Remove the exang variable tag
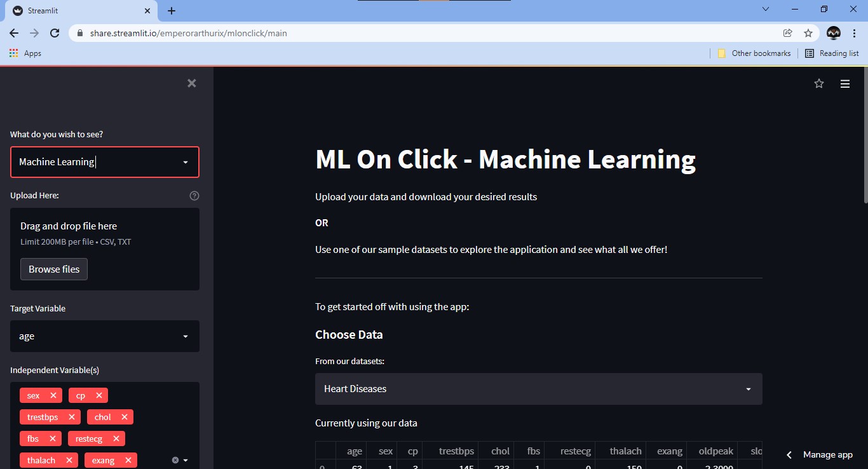This screenshot has width=868, height=469. point(128,460)
